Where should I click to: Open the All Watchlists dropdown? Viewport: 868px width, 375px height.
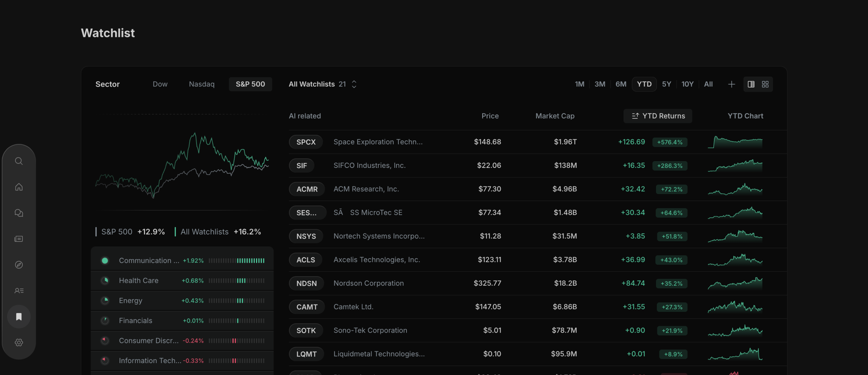coord(323,84)
